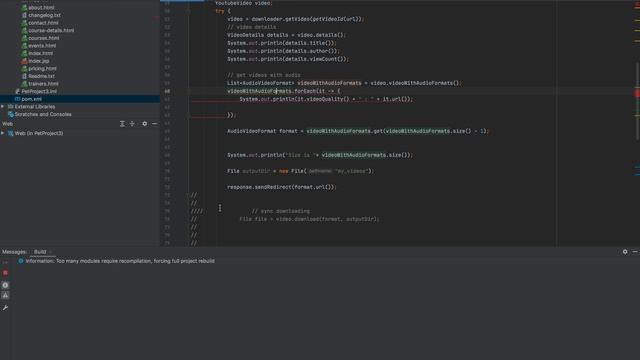The width and height of the screenshot is (640, 360).
Task: Hide the Messages tool window
Action: coord(635,252)
